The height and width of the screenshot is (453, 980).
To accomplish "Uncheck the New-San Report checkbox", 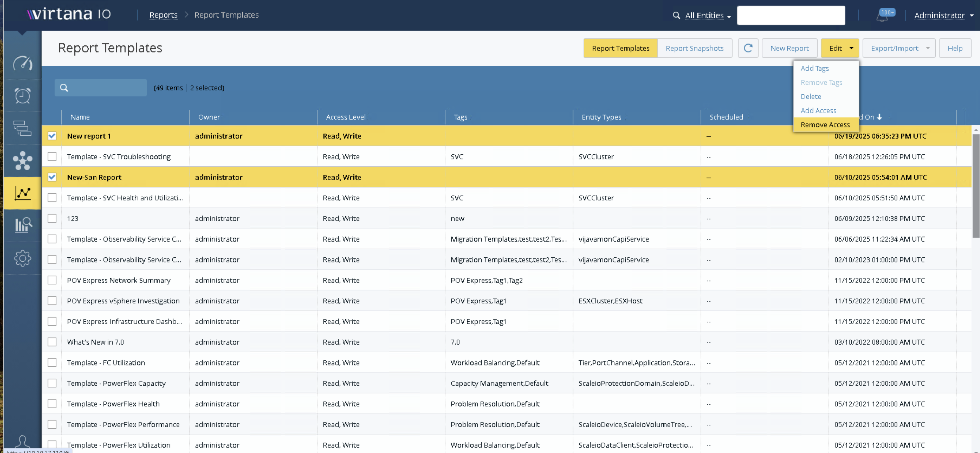I will tap(52, 177).
